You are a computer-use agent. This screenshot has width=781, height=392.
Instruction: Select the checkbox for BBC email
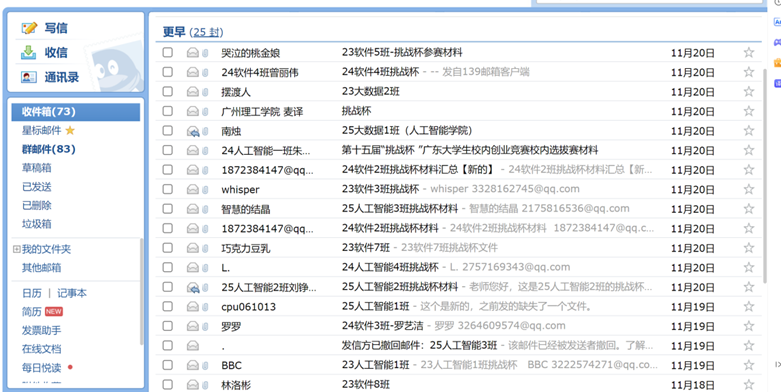[x=168, y=365]
